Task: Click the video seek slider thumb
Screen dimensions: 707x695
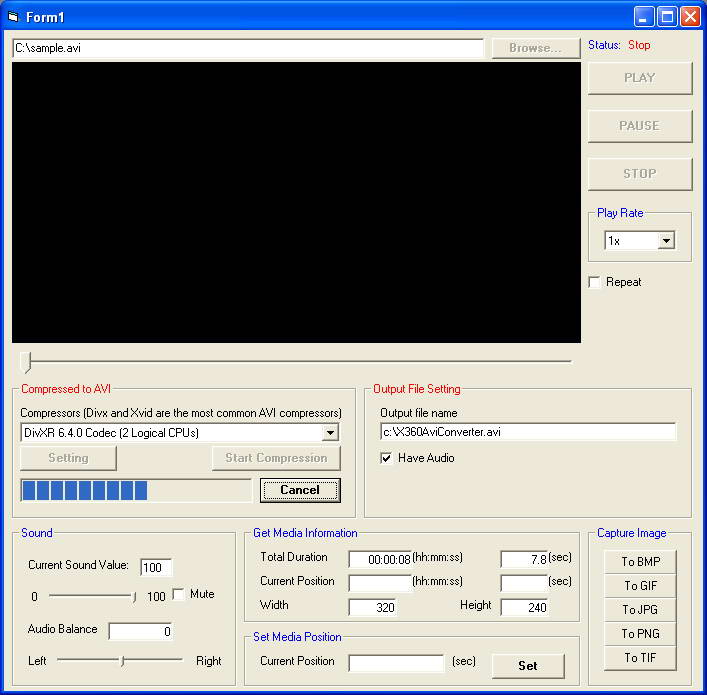Action: pos(27,363)
